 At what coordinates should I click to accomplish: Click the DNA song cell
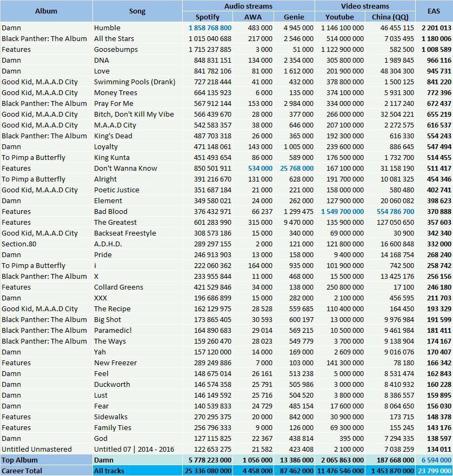point(137,60)
